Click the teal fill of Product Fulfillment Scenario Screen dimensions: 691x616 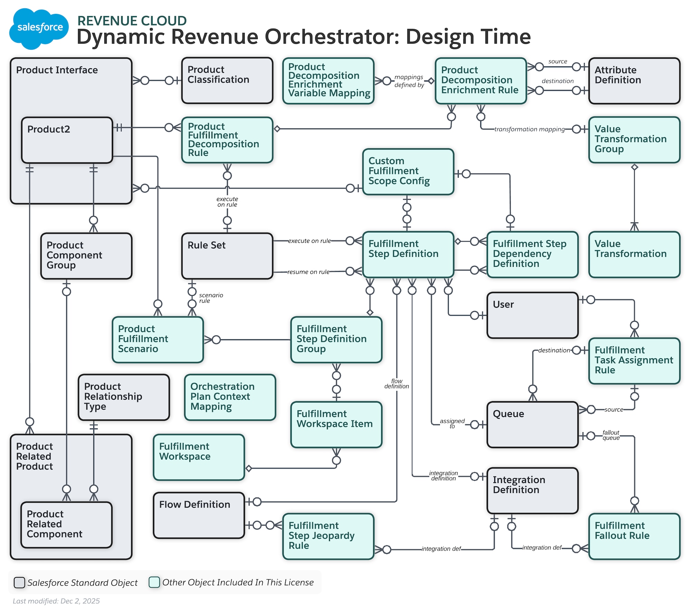(157, 339)
